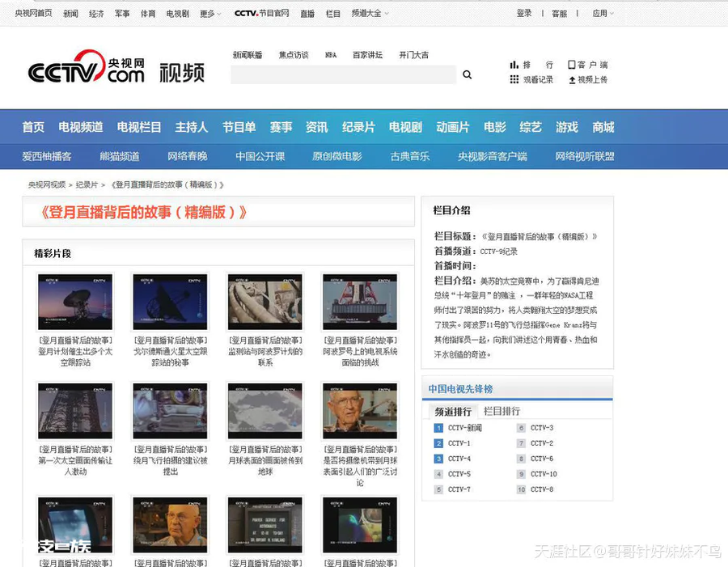The image size is (728, 567).
Task: Open 观看记录 viewing history
Action: tap(531, 79)
